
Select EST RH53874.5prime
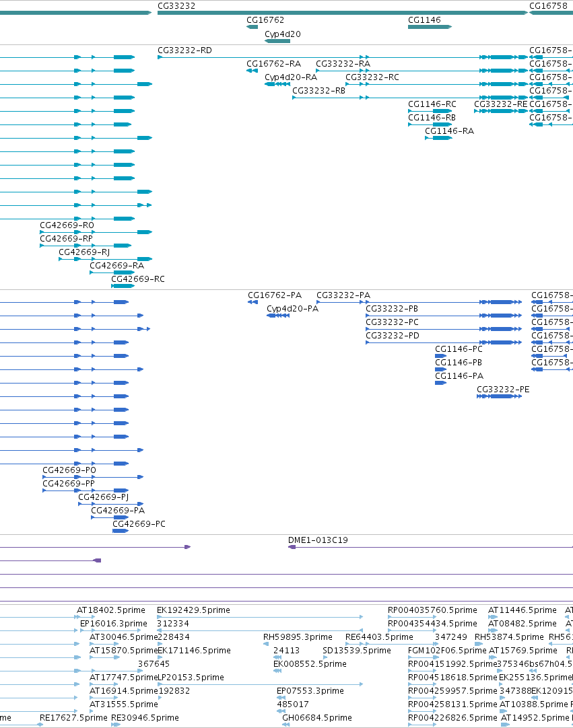pos(479,644)
